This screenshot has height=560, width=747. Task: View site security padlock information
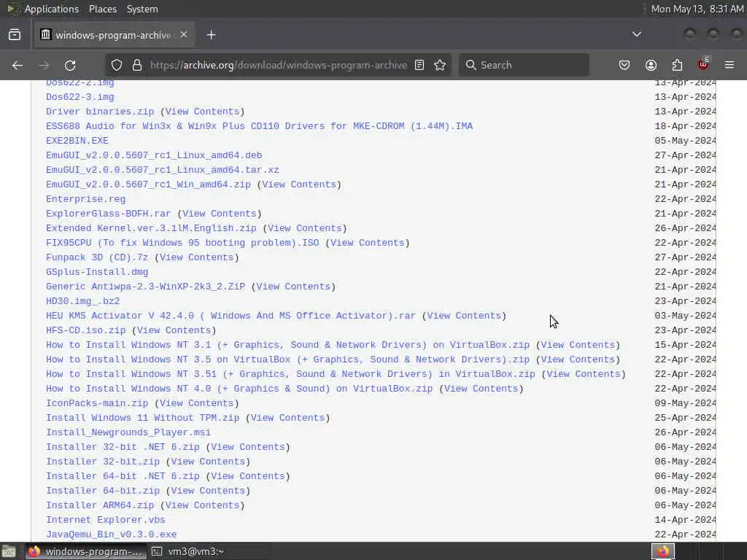tap(137, 65)
